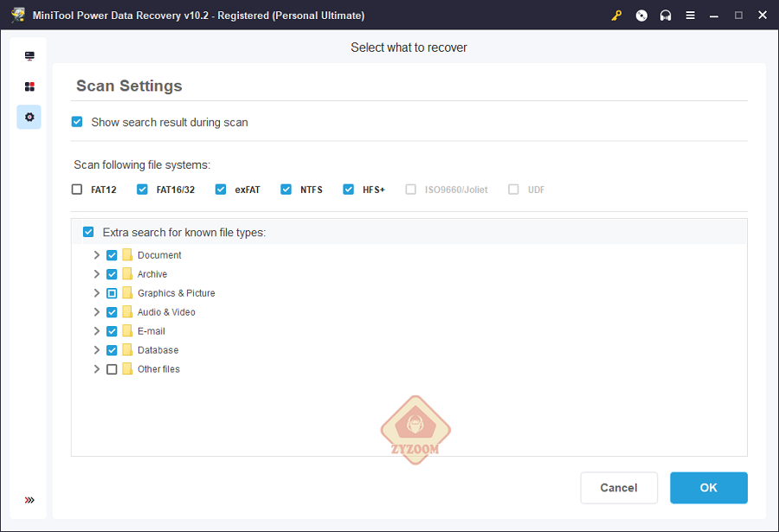Expand the Database file type node

pyautogui.click(x=96, y=349)
